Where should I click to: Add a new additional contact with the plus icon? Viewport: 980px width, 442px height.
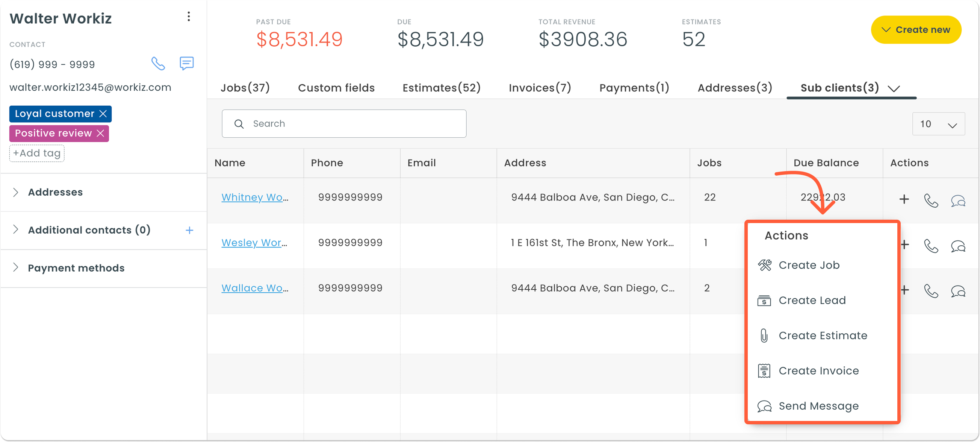click(189, 230)
